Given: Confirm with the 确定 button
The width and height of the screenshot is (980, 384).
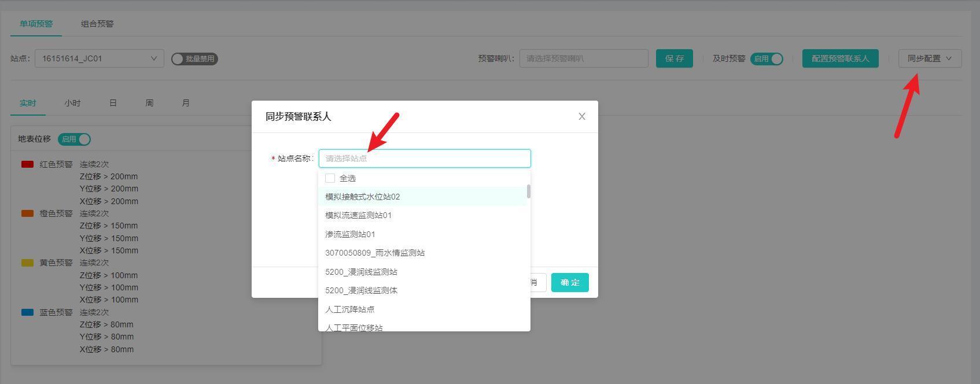Looking at the screenshot, I should click(x=569, y=282).
